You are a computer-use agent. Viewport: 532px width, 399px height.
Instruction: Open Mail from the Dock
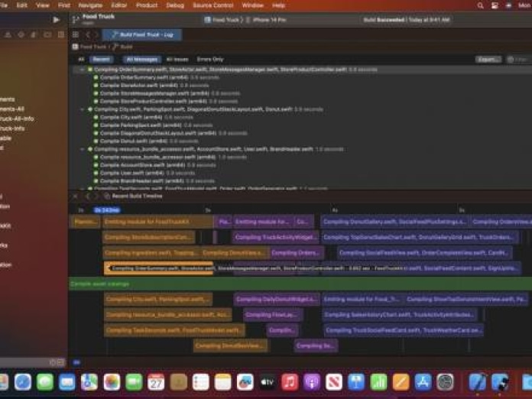[67, 382]
